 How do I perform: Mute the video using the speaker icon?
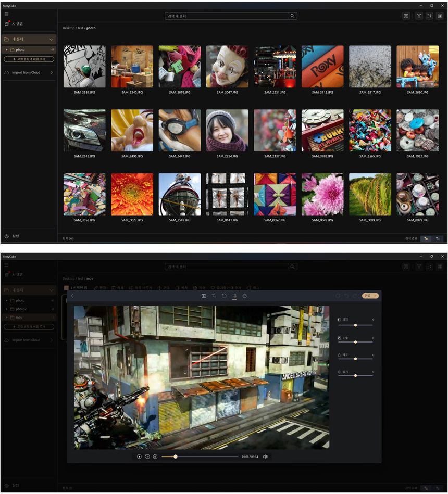266,457
